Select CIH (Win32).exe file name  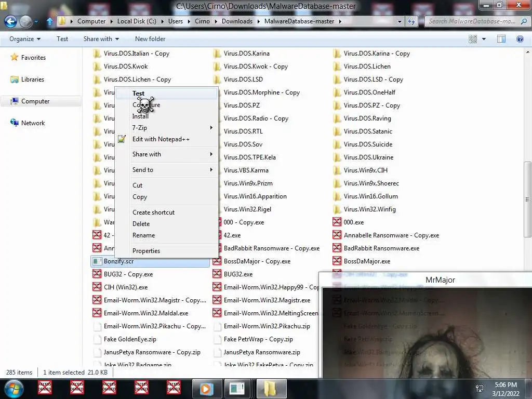(x=126, y=287)
